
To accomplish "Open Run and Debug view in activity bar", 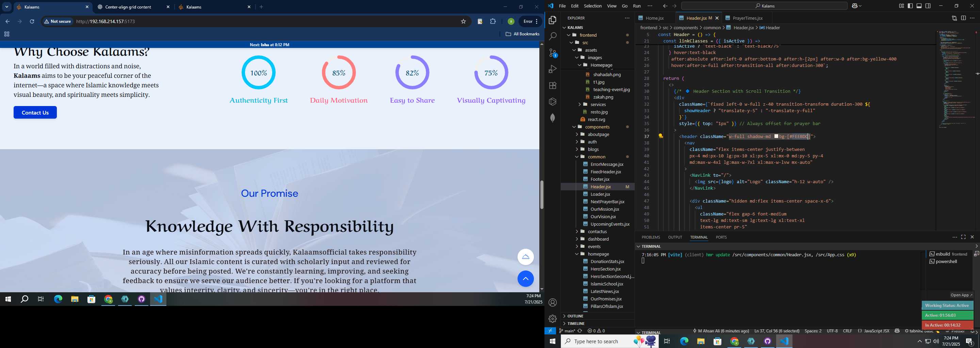I will [x=552, y=69].
